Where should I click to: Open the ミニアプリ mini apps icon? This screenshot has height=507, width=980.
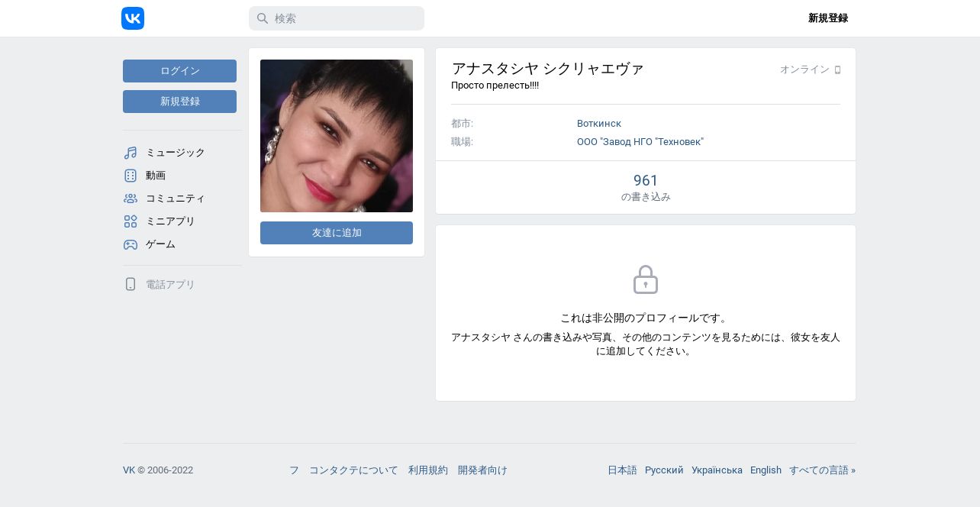[x=131, y=221]
